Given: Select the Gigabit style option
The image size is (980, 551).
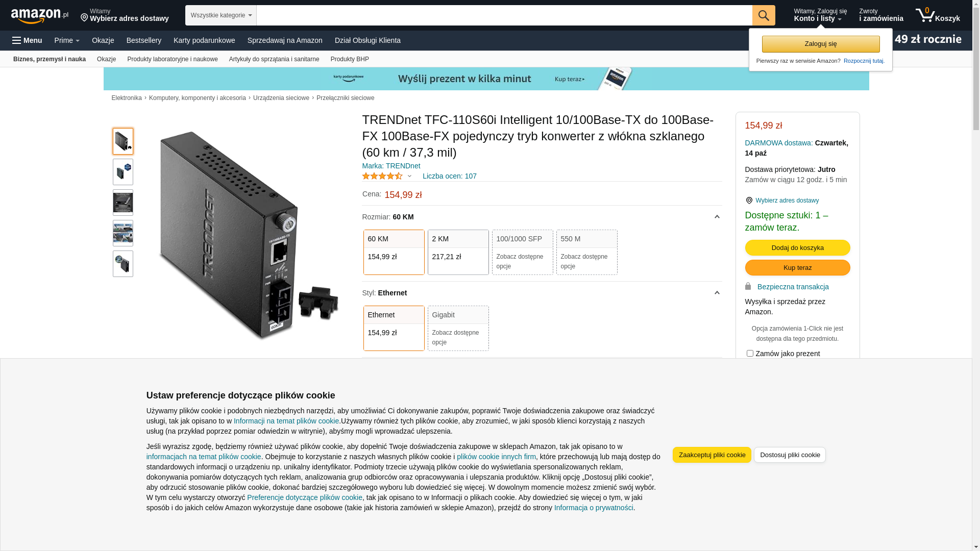Looking at the screenshot, I should (x=458, y=328).
